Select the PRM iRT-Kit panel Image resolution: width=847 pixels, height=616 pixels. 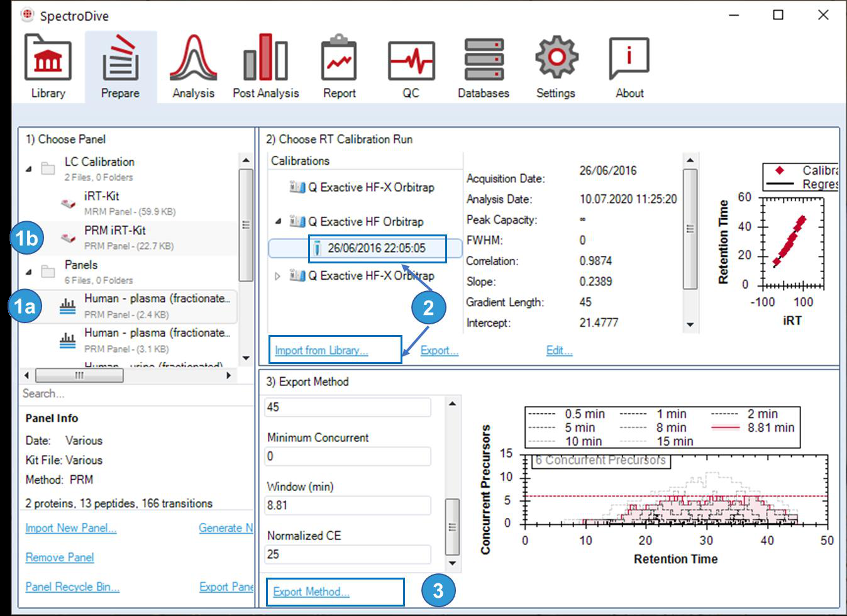point(128,238)
